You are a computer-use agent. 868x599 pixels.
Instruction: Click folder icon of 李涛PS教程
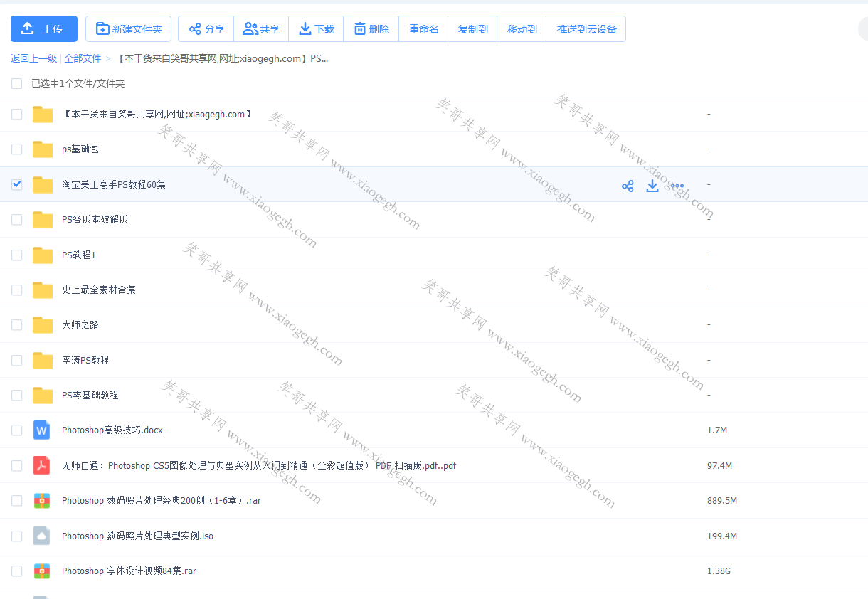click(43, 360)
